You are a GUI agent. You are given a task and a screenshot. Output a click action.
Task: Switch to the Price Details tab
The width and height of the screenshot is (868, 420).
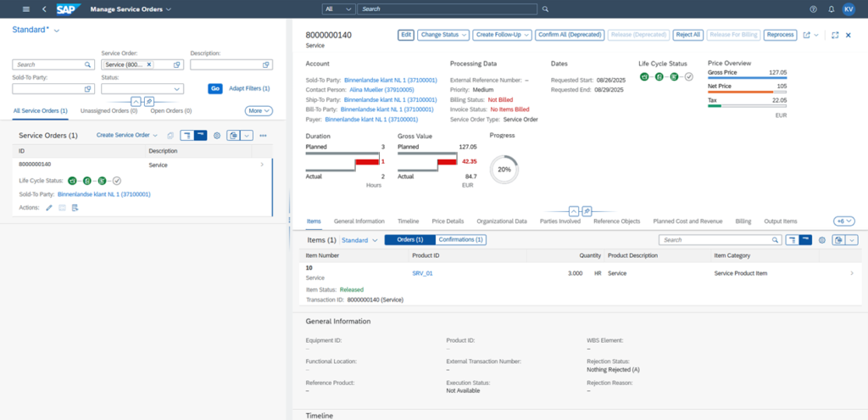pyautogui.click(x=448, y=221)
